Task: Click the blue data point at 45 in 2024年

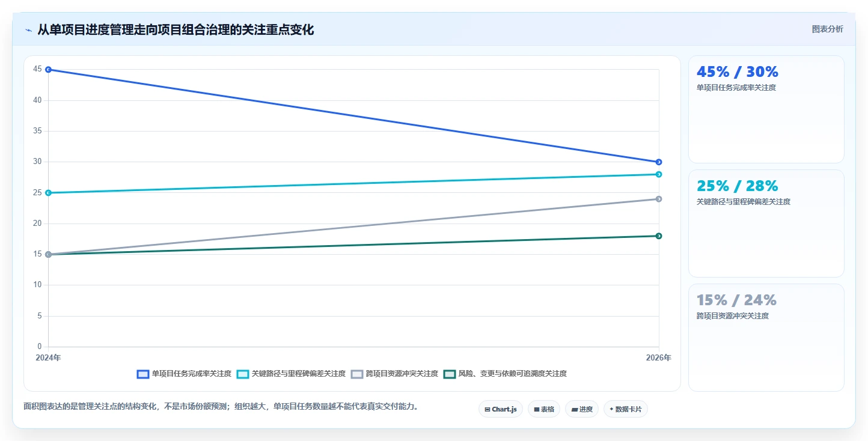Action: pyautogui.click(x=48, y=70)
